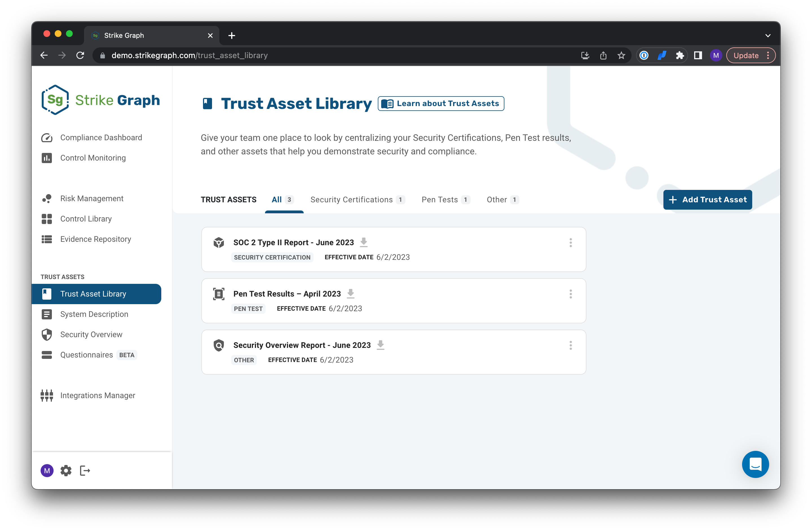Open options menu for Pen Test Results

tap(570, 294)
